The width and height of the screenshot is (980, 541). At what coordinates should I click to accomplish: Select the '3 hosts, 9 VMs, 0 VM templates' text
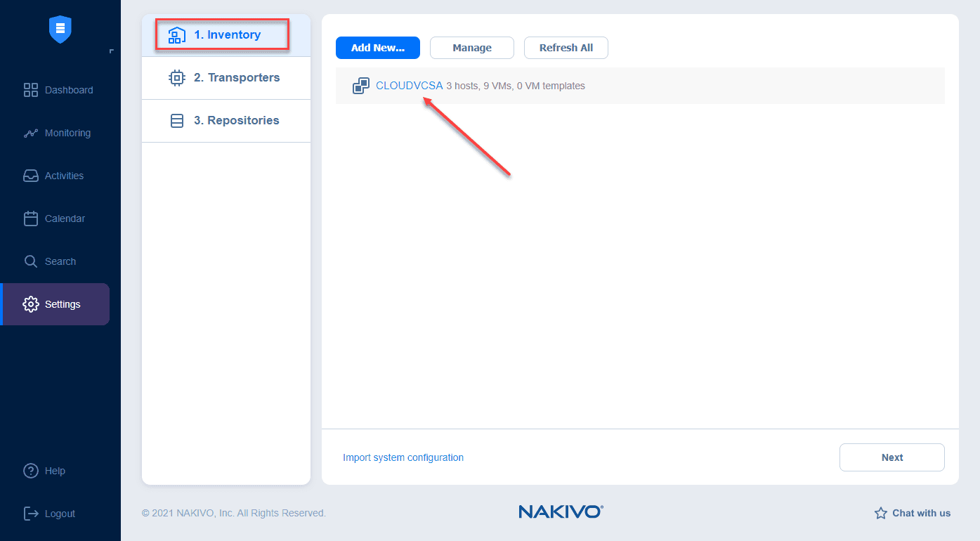(516, 86)
